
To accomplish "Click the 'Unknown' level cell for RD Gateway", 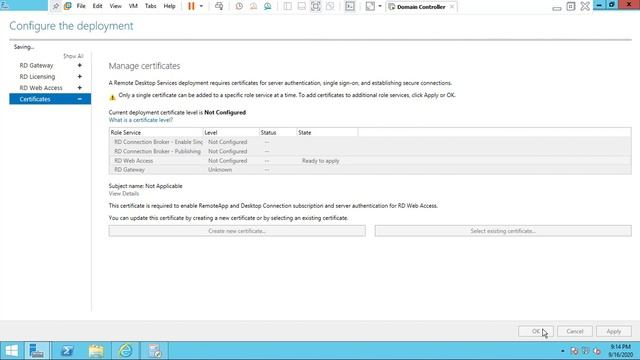I will [220, 170].
